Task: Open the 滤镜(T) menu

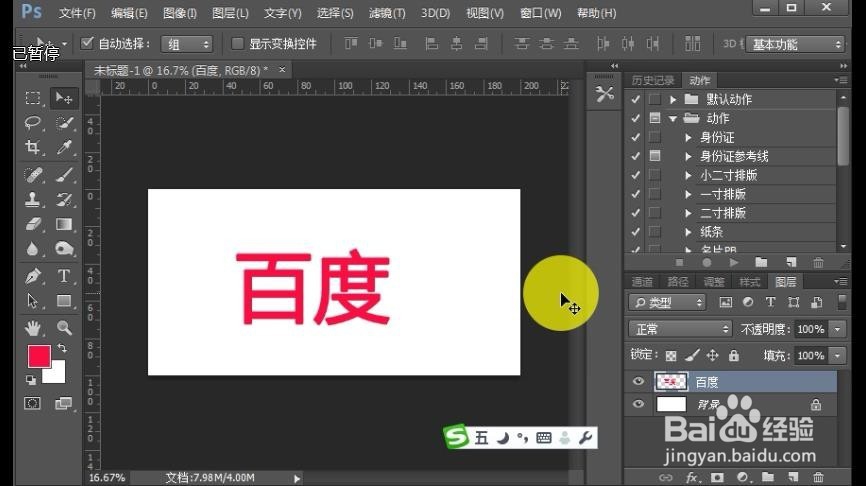Action: tap(387, 13)
